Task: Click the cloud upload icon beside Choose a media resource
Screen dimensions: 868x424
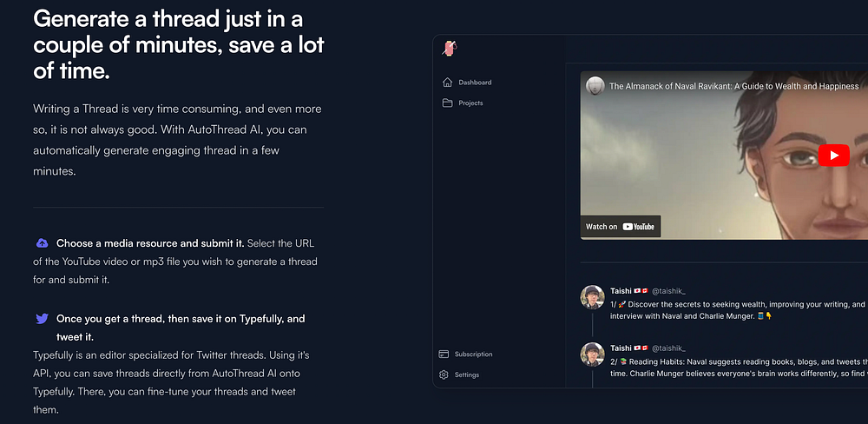Action: point(42,243)
